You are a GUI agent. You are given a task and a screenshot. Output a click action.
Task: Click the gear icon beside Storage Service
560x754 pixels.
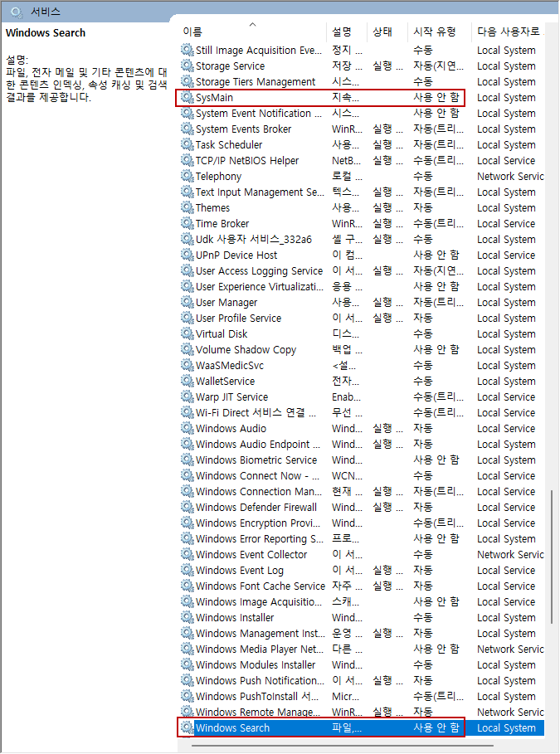pos(187,66)
